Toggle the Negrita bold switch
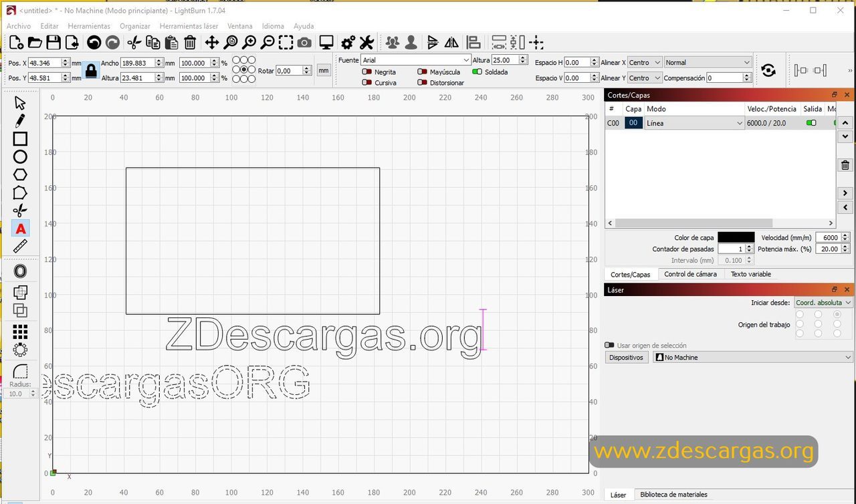 [x=366, y=72]
